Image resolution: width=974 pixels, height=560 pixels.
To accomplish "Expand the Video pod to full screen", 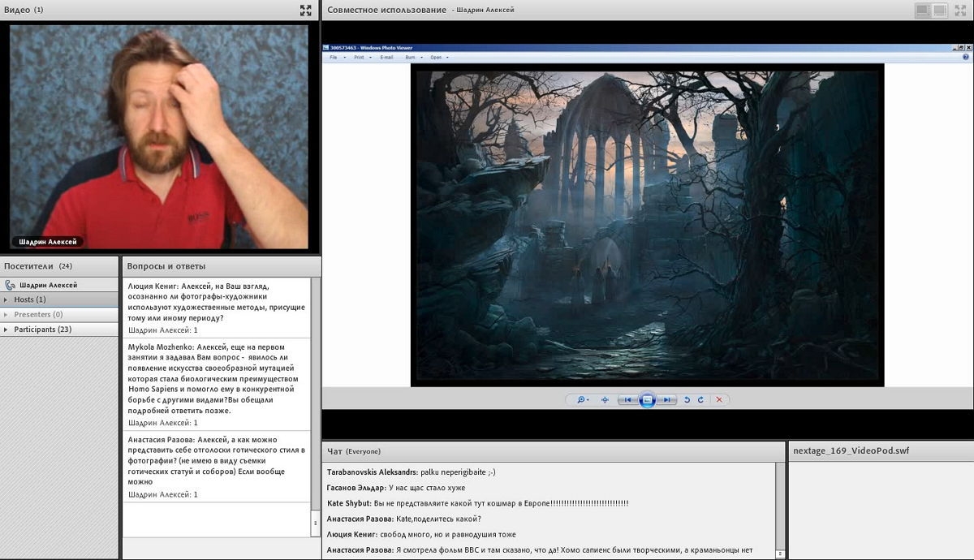I will click(x=305, y=10).
